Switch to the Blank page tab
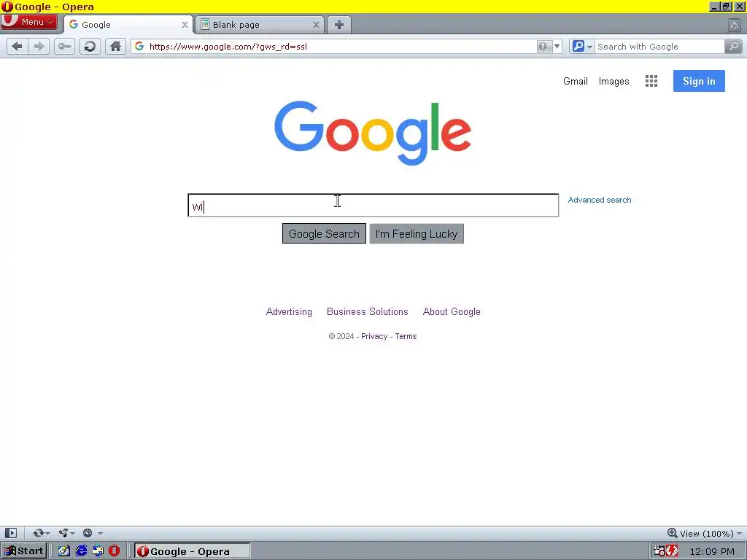 [x=260, y=25]
